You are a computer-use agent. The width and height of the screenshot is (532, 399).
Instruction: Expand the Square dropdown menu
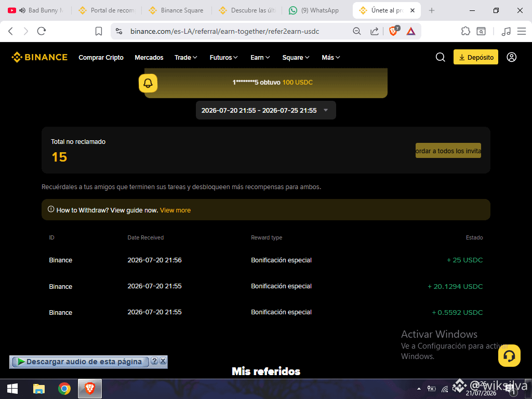296,58
